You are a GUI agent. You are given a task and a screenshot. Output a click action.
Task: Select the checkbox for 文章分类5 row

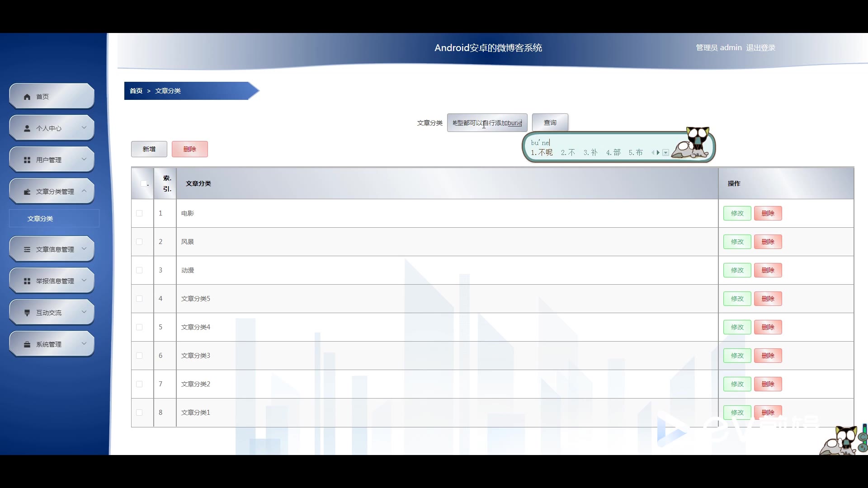(x=139, y=299)
